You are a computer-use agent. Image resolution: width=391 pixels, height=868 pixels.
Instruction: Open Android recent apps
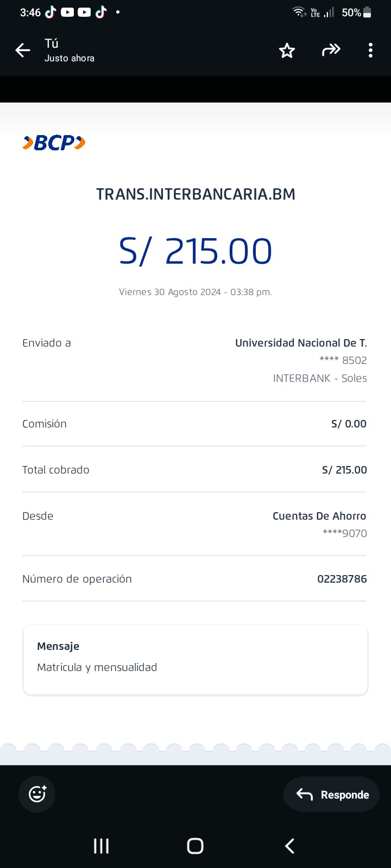click(x=101, y=846)
